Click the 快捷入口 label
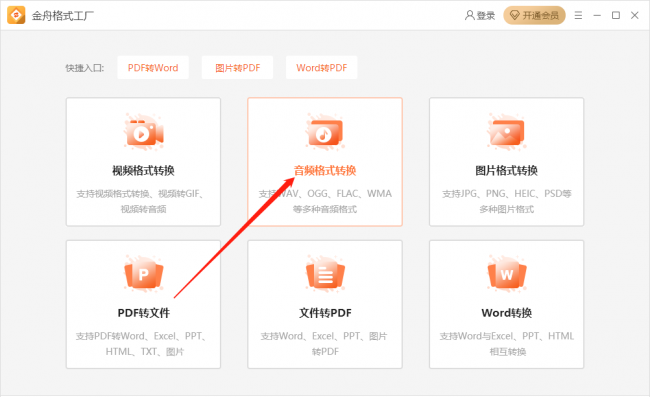 tap(85, 68)
